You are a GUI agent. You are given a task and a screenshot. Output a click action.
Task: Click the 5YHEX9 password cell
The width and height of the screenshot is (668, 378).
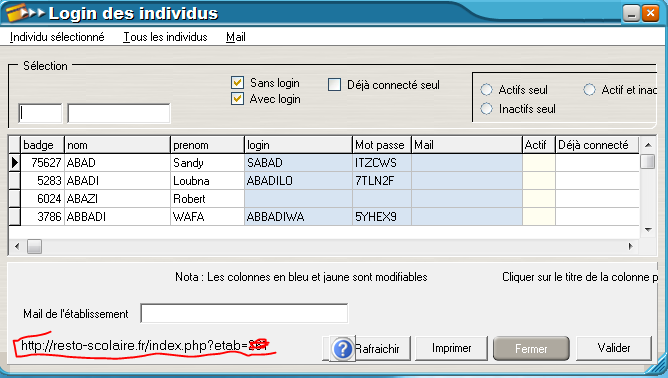pos(382,216)
